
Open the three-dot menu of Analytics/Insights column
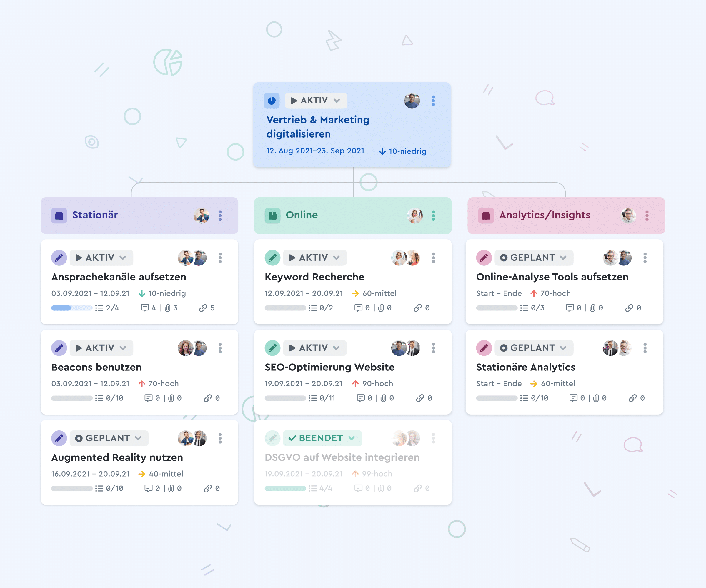pos(647,216)
